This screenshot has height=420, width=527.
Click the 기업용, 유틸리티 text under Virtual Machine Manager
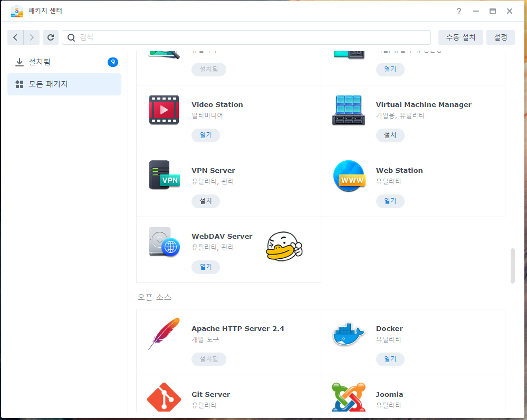[x=400, y=115]
